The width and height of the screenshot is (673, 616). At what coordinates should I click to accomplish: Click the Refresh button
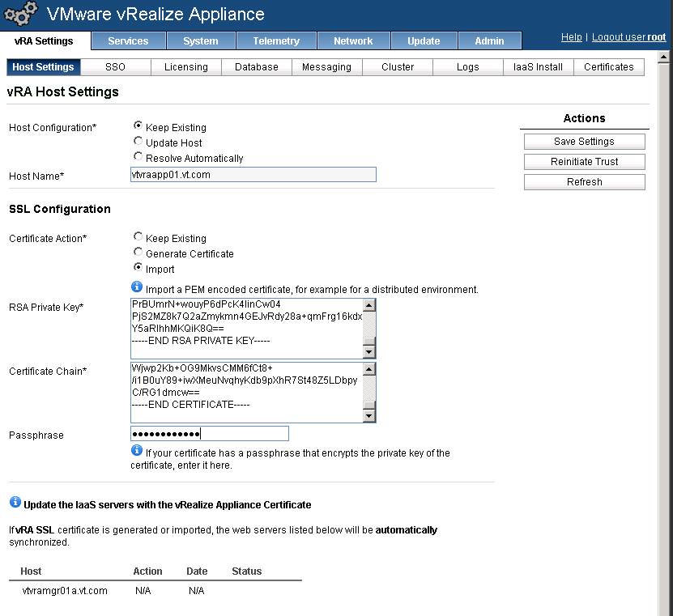[x=584, y=182]
